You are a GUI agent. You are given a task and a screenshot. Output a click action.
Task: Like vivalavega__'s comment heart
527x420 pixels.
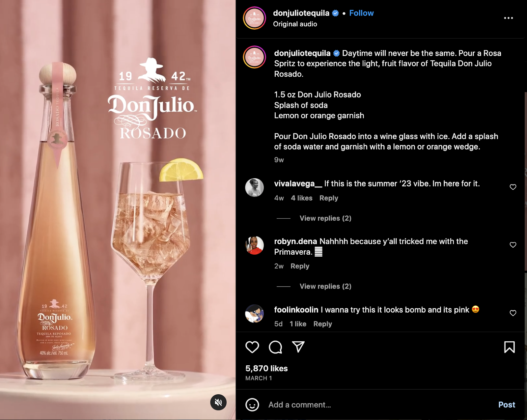click(x=513, y=187)
